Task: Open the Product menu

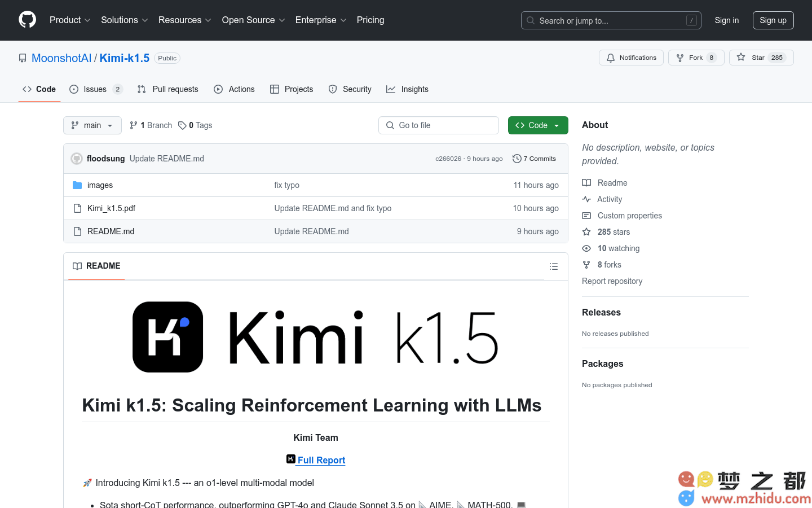Action: [70, 20]
